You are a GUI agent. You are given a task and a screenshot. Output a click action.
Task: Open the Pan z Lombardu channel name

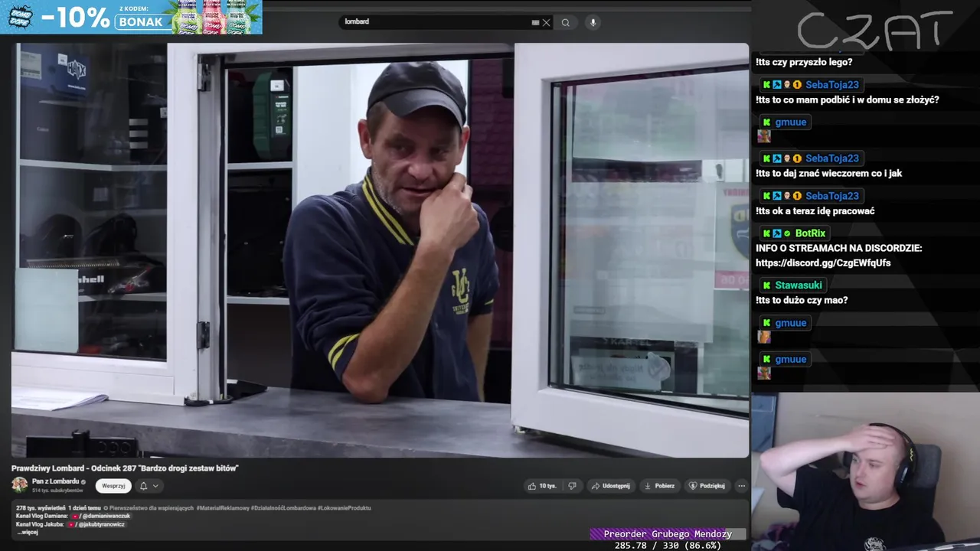pyautogui.click(x=55, y=481)
